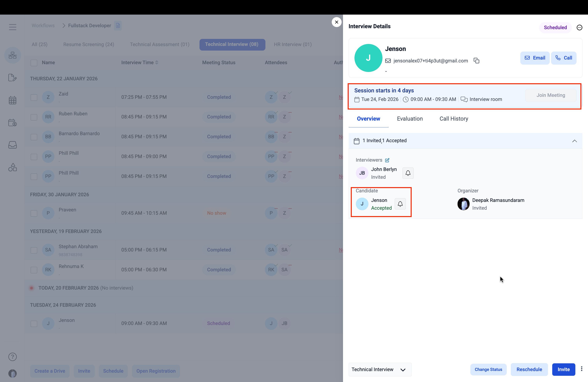Open the Technical Interview stage dropdown
588x382 pixels.
tap(380, 369)
